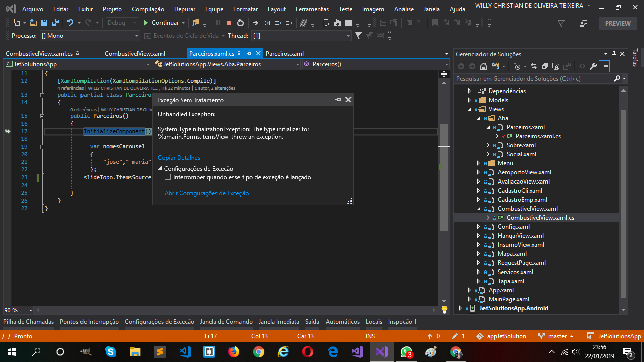This screenshot has width=644, height=362.
Task: Click the Open File folder icon in toolbar
Action: pyautogui.click(x=33, y=23)
